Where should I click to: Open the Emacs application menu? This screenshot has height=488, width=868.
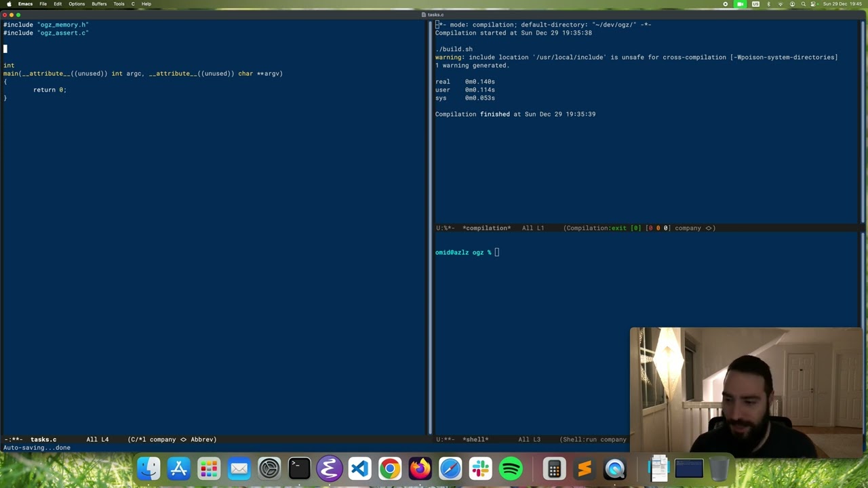pyautogui.click(x=25, y=4)
